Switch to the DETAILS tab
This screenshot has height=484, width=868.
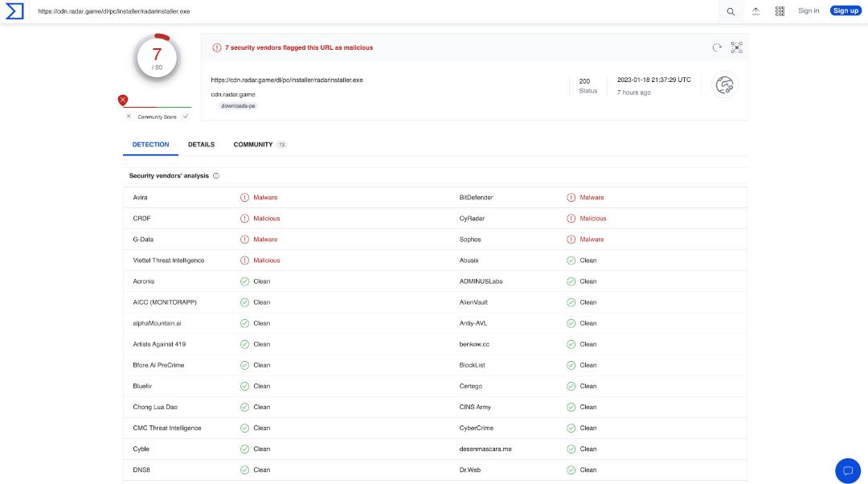201,145
